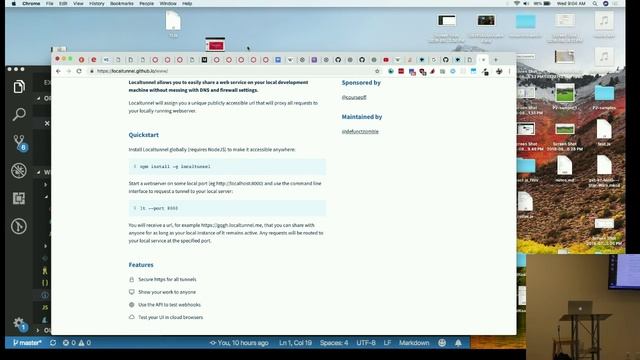Open the VS Code Explorer files icon

[x=19, y=87]
